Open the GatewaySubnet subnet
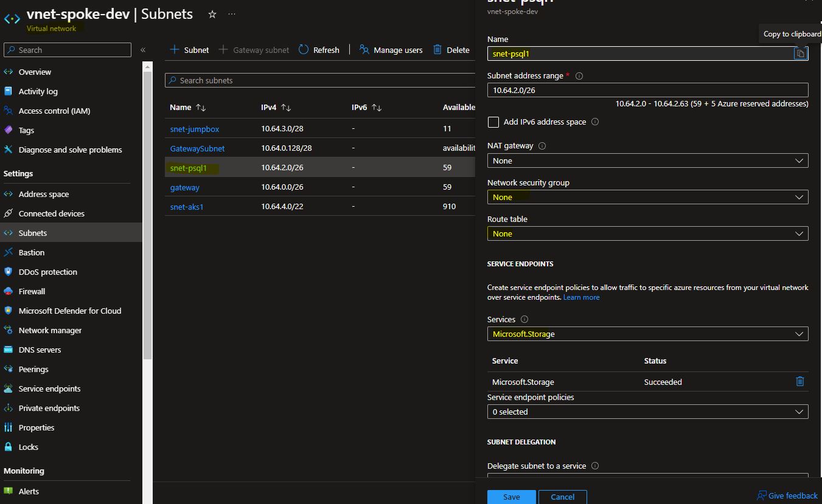 coord(197,148)
